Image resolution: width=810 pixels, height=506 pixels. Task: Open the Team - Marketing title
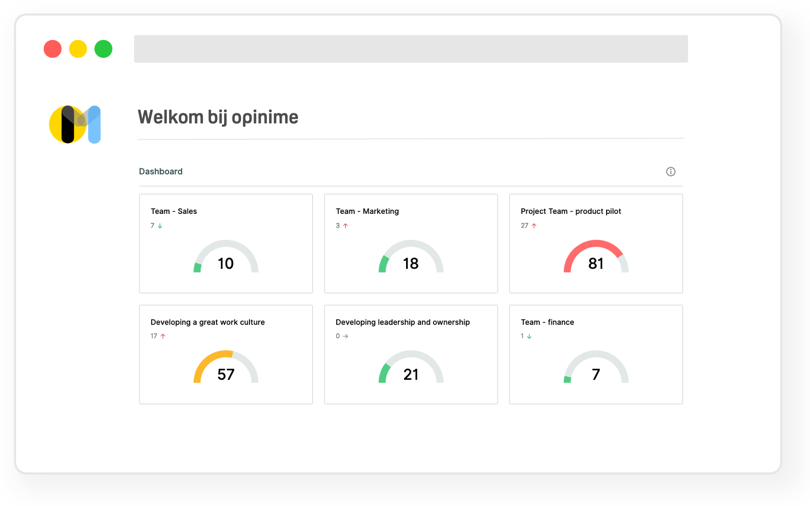click(367, 211)
